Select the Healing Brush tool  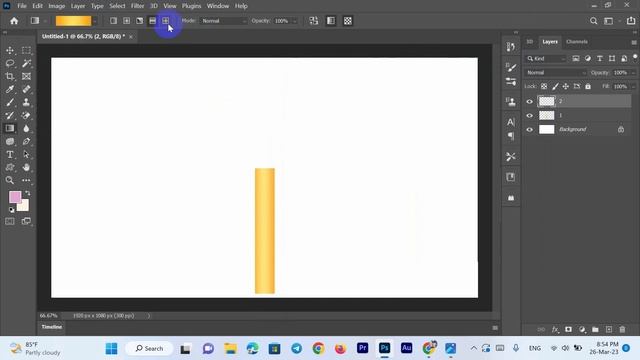[26, 89]
